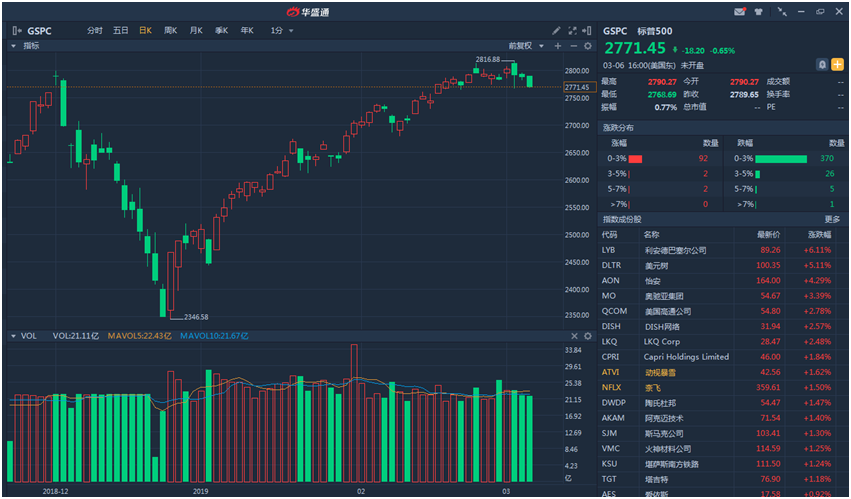
Task: Open the Capri Holdings Limited row
Action: (x=722, y=357)
